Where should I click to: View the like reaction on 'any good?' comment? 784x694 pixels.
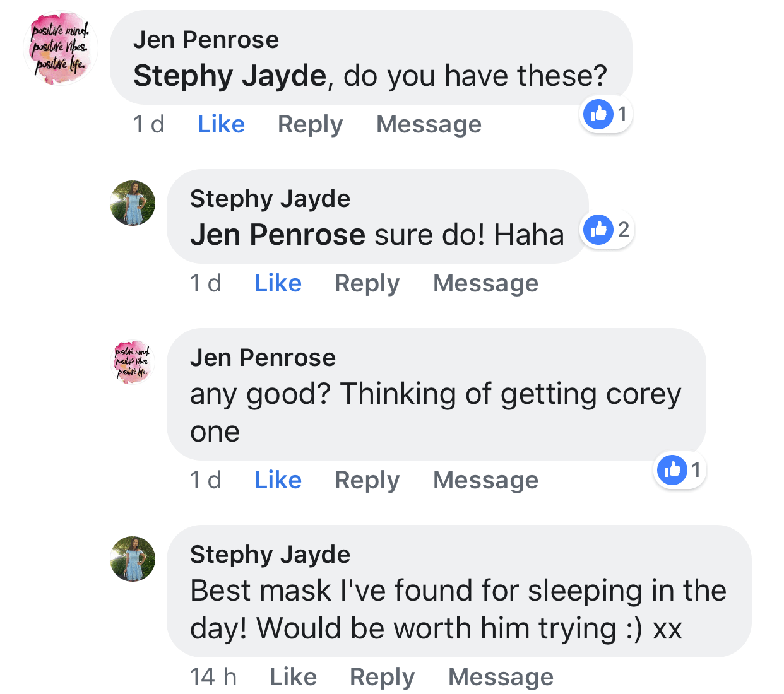click(679, 470)
